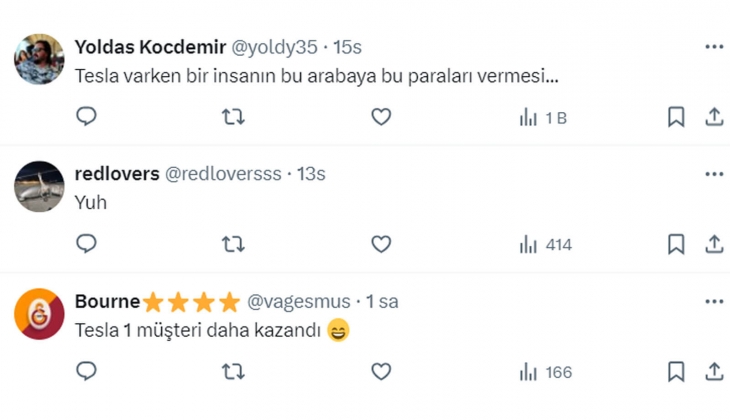Open more options on Yoldas Kocdemir's tweet

pos(713,47)
